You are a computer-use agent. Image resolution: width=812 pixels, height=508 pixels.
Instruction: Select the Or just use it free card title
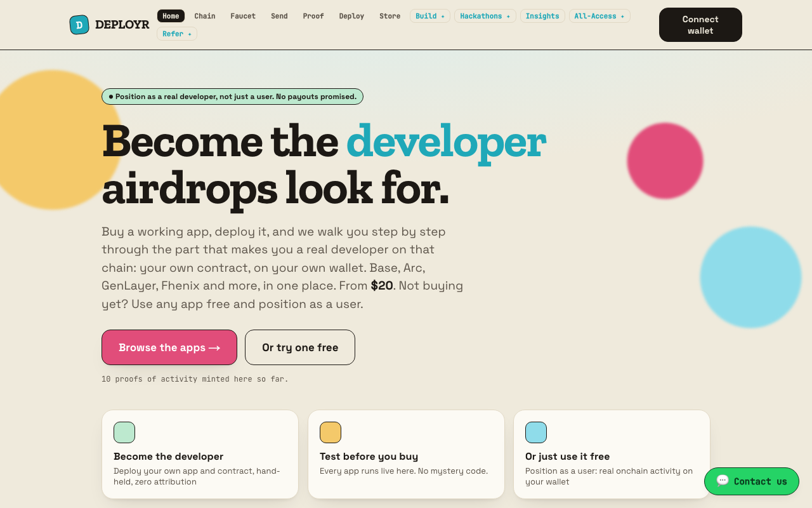568,457
